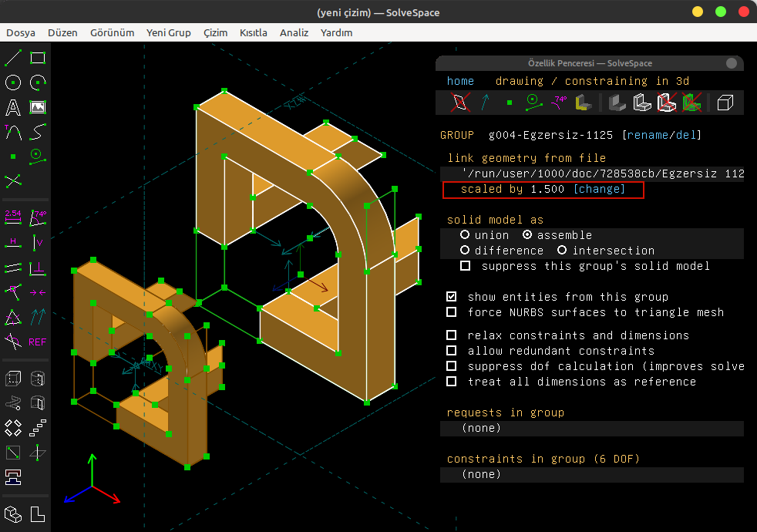
Task: Click group name g004-Egzersiz-1125
Action: pos(550,135)
